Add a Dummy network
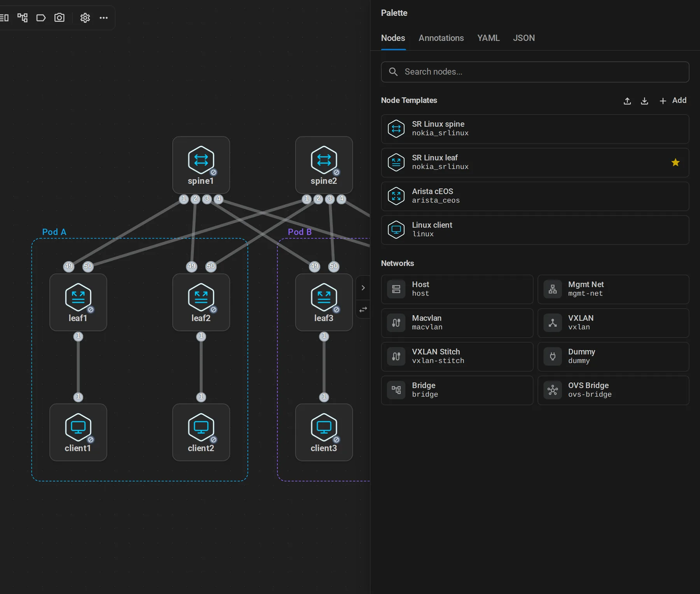700x594 pixels. tap(613, 356)
